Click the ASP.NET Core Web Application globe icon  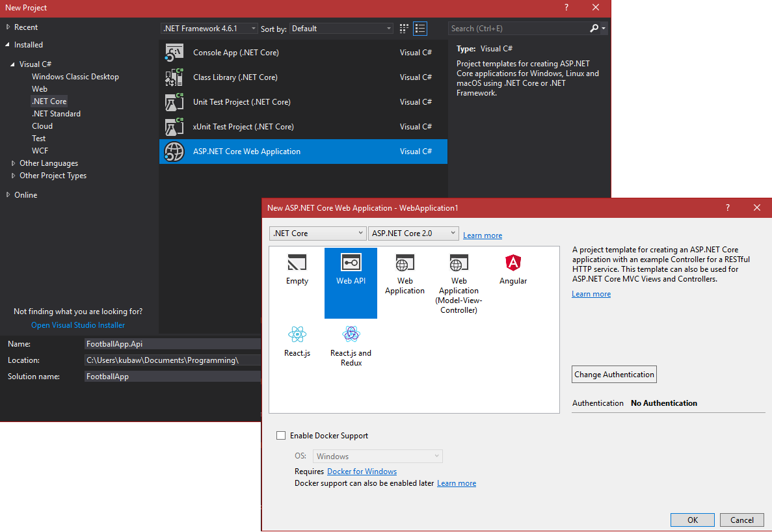point(174,152)
